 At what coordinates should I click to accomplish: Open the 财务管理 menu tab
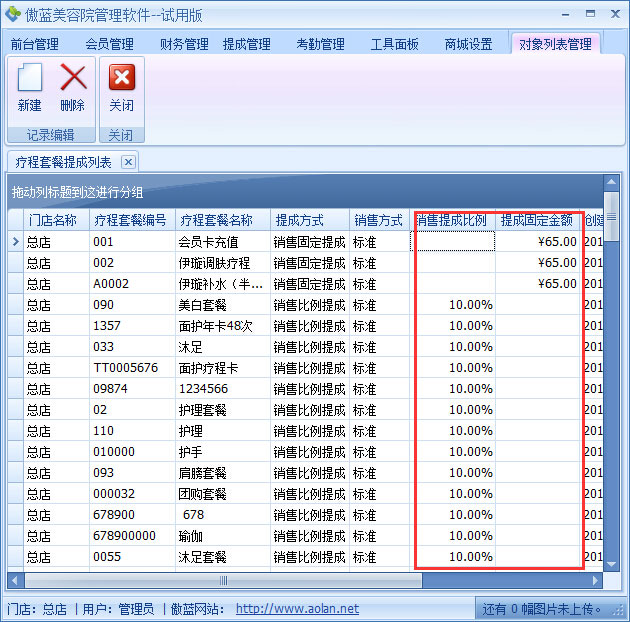[184, 44]
